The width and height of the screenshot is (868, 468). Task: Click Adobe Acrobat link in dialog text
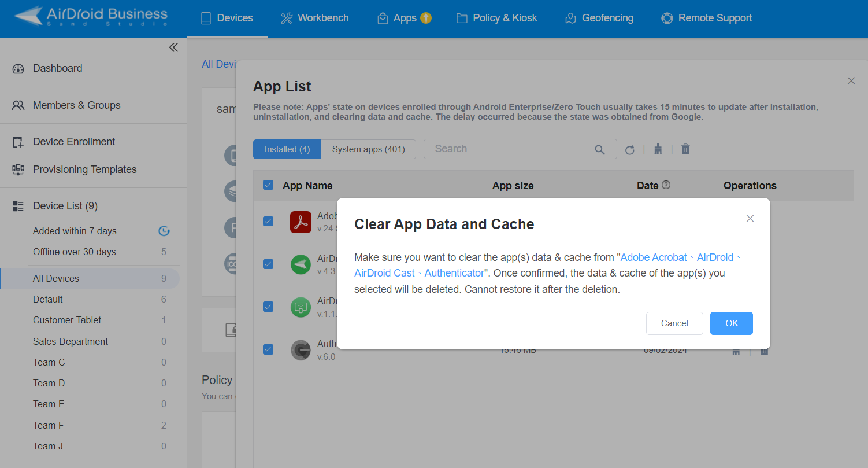coord(654,257)
